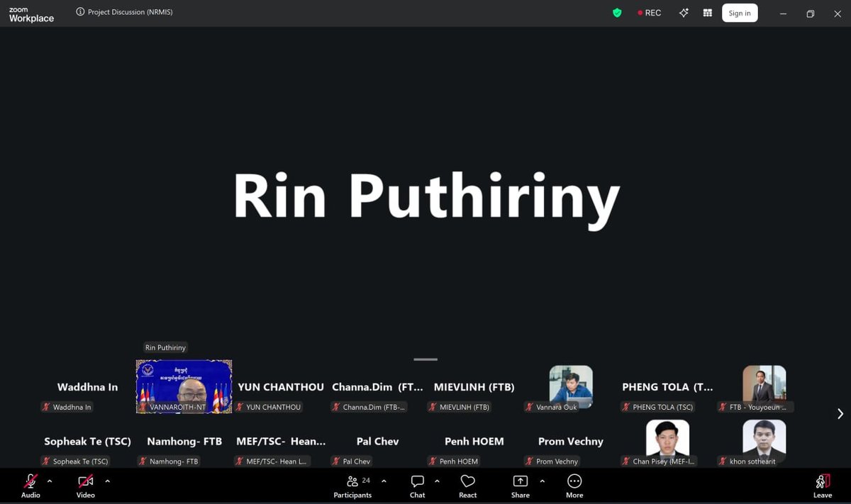This screenshot has width=851, height=504.
Task: Click muted mic icon beside Namhong- FTB label
Action: pos(143,461)
